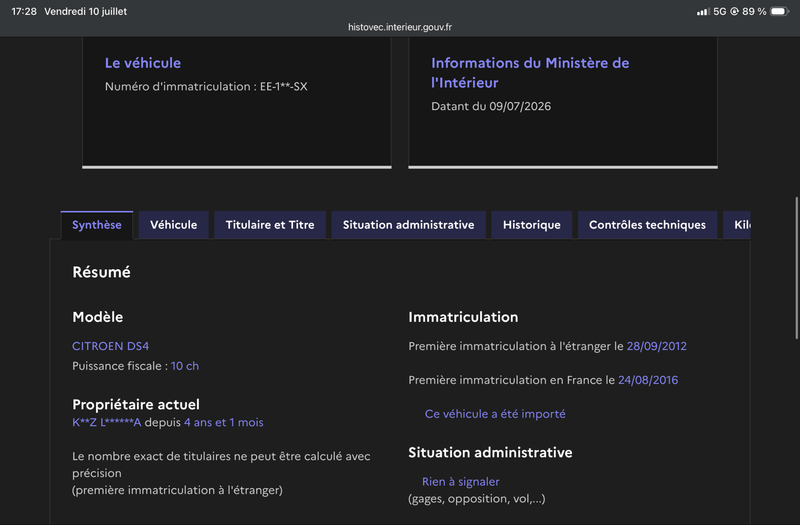Open the Titulaire et Titre tab

point(270,225)
